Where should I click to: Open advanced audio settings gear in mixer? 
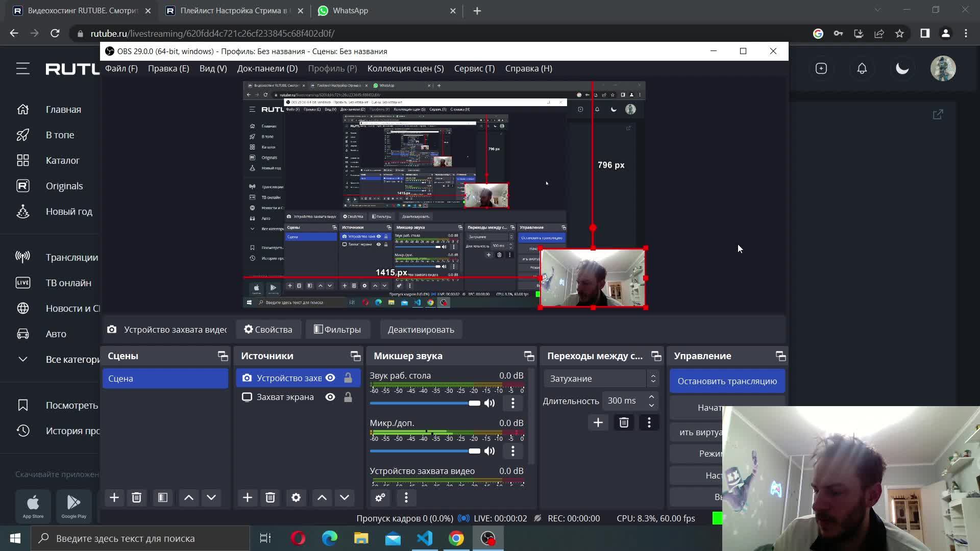380,497
